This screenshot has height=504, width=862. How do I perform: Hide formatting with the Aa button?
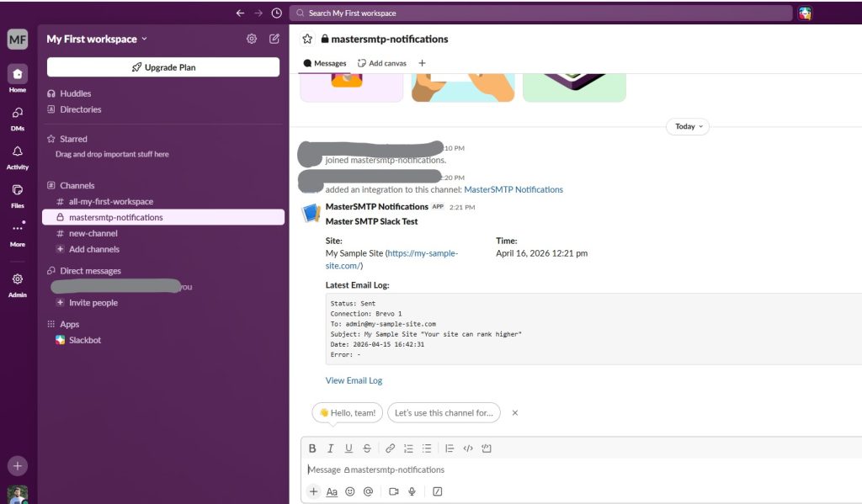tap(332, 491)
